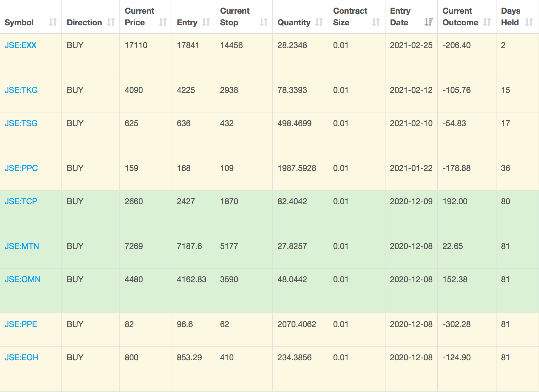Select outcome -124.90
This screenshot has height=392, width=539.
click(x=457, y=357)
